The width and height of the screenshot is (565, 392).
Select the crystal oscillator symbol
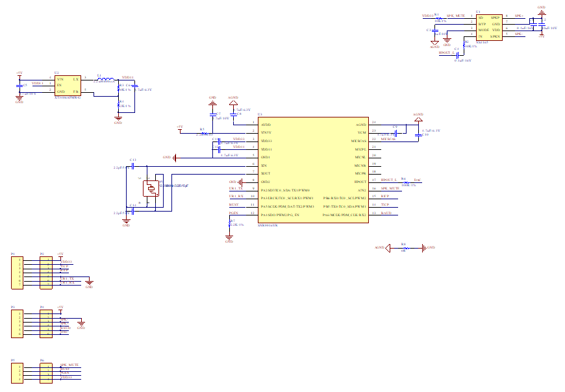coord(151,188)
